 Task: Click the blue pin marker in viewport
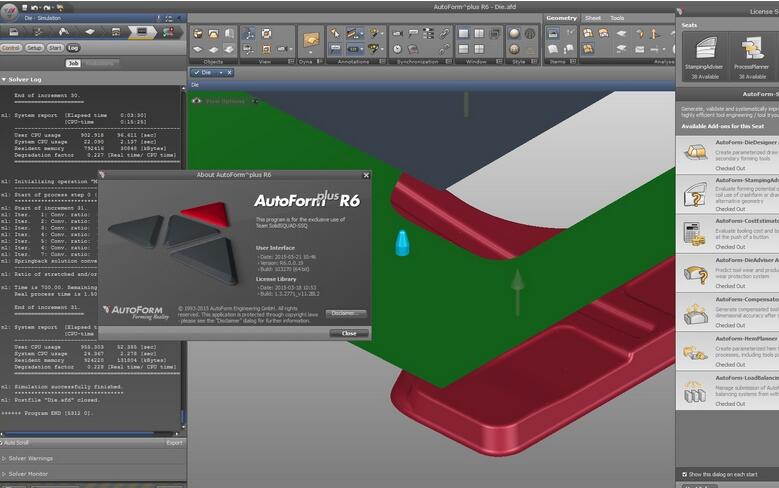[x=402, y=243]
